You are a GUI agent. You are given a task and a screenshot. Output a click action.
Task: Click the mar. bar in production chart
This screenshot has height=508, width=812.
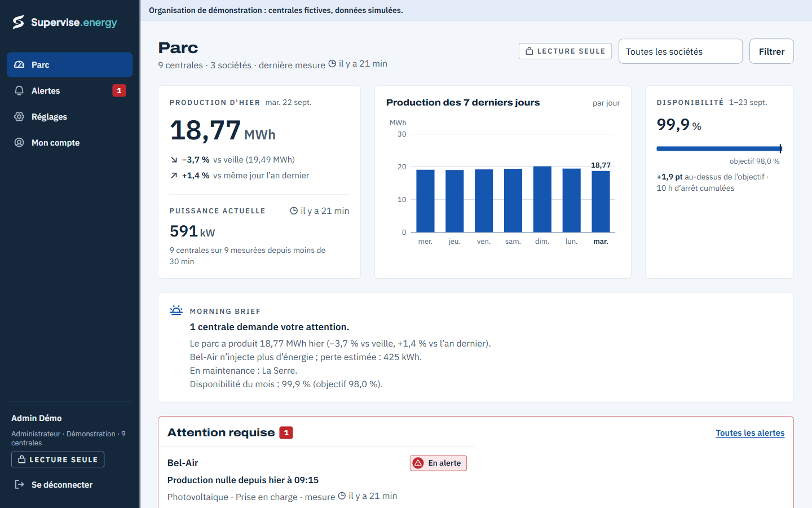pos(601,202)
